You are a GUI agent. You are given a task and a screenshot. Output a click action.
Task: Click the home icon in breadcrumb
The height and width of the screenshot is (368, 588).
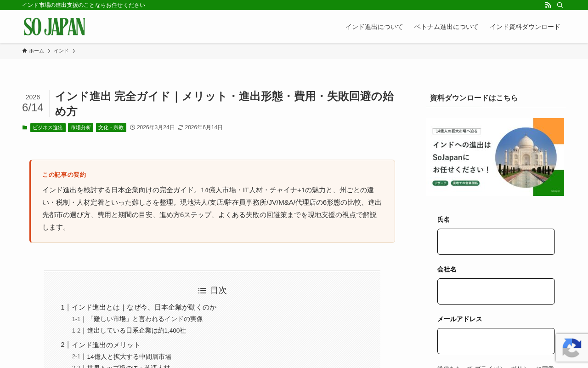[x=24, y=51]
